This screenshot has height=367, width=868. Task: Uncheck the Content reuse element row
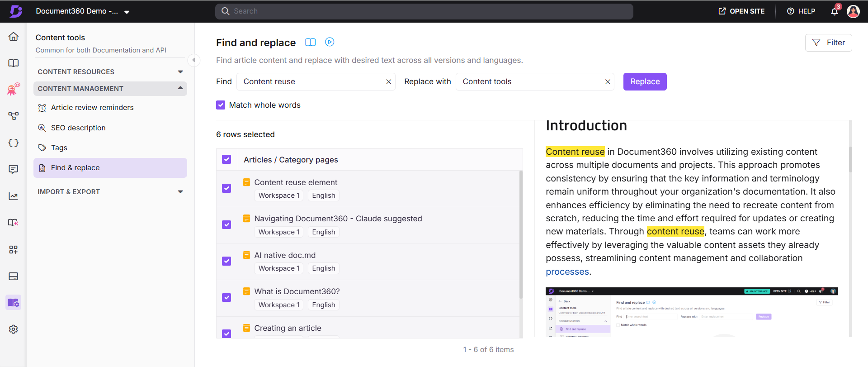click(x=227, y=188)
